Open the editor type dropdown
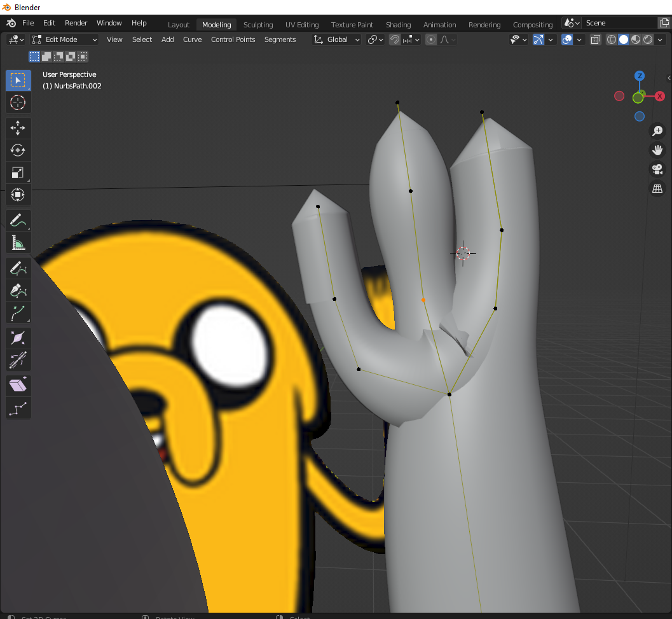The image size is (672, 619). [17, 40]
